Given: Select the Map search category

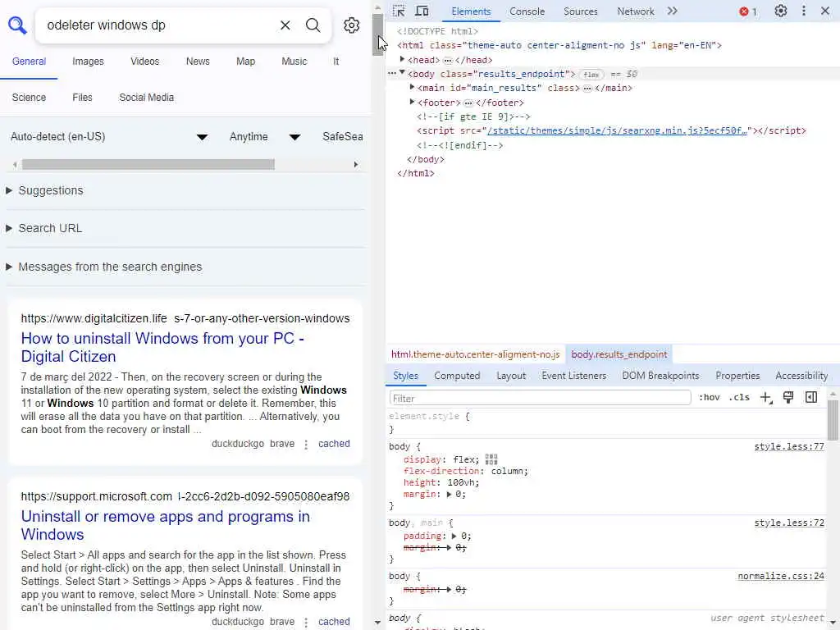Looking at the screenshot, I should click(245, 62).
